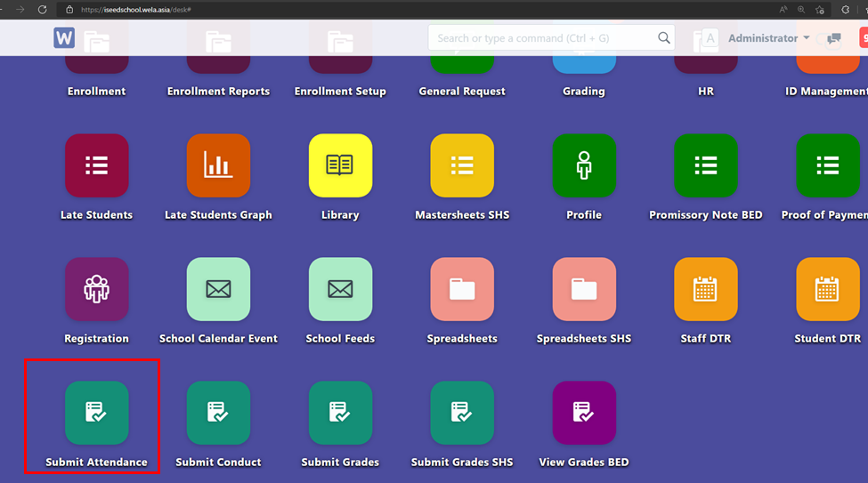Open the Late Students Graph icon

tap(218, 165)
